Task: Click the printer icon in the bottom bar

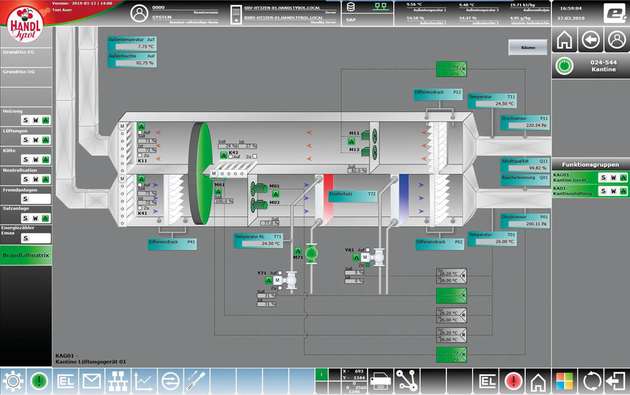Action: 380,381
